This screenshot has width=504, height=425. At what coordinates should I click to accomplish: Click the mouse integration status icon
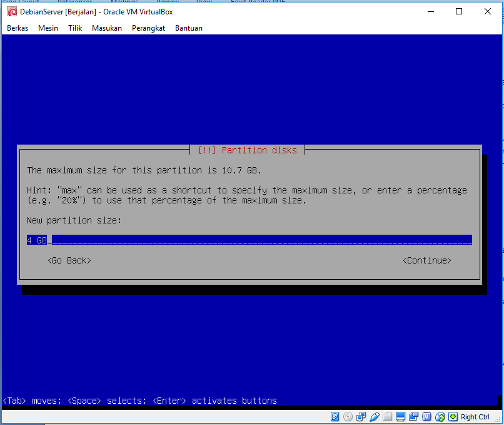[440, 417]
